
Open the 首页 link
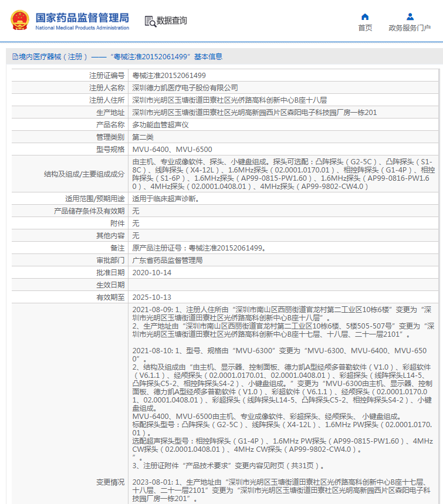coord(365,28)
